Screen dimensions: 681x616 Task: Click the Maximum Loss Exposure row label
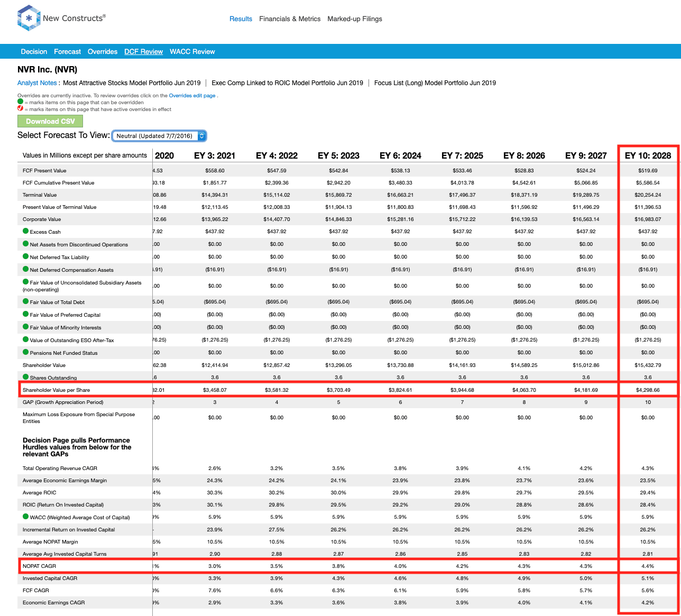point(79,418)
